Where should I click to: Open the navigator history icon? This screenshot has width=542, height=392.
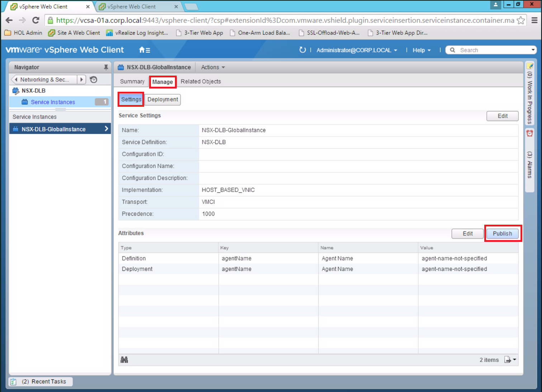click(x=94, y=80)
